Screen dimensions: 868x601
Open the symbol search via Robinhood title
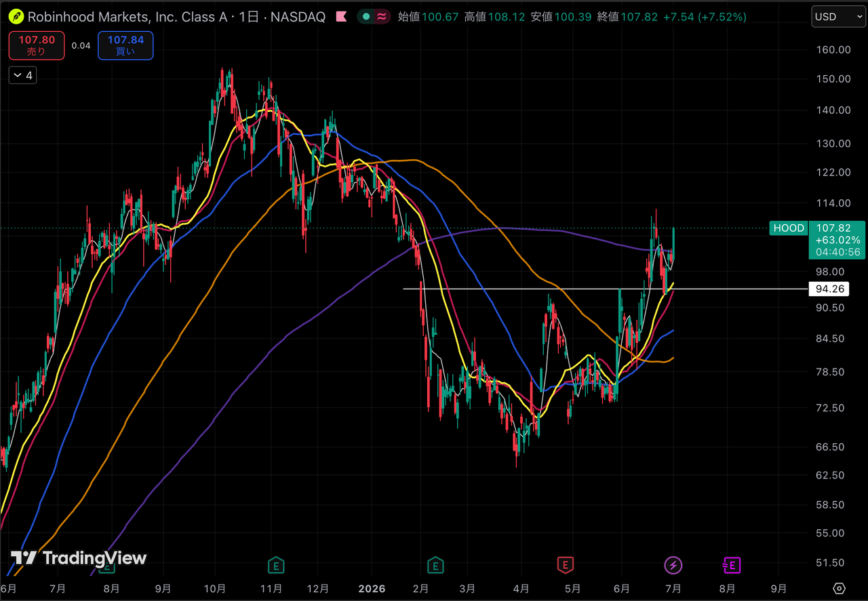coord(127,16)
